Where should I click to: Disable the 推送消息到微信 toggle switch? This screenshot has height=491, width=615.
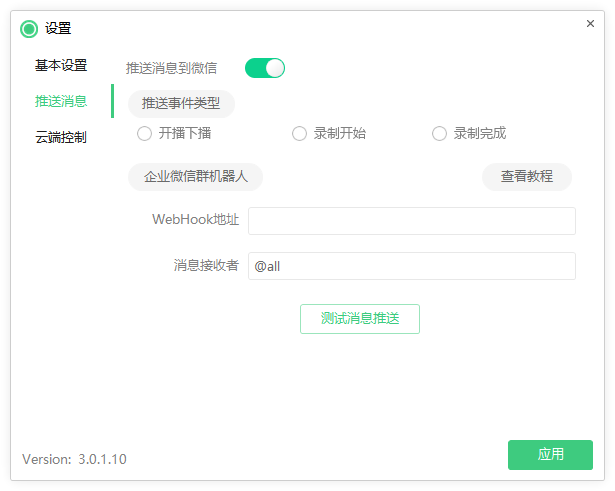click(x=265, y=68)
